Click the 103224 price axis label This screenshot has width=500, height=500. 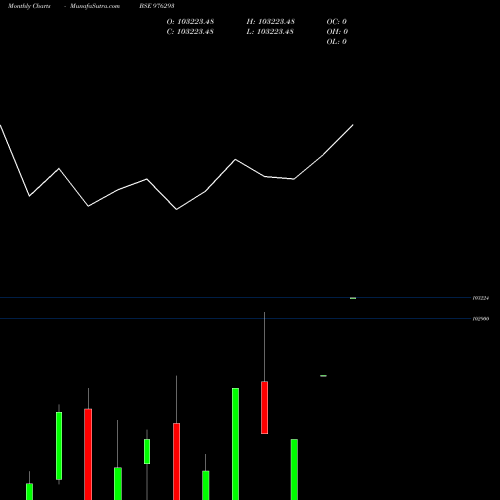point(481,298)
